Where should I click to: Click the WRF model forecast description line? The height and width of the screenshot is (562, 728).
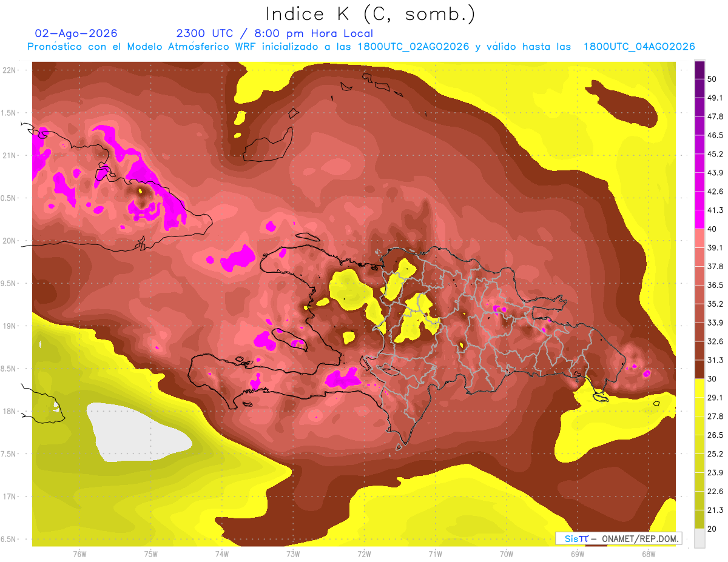pyautogui.click(x=361, y=47)
